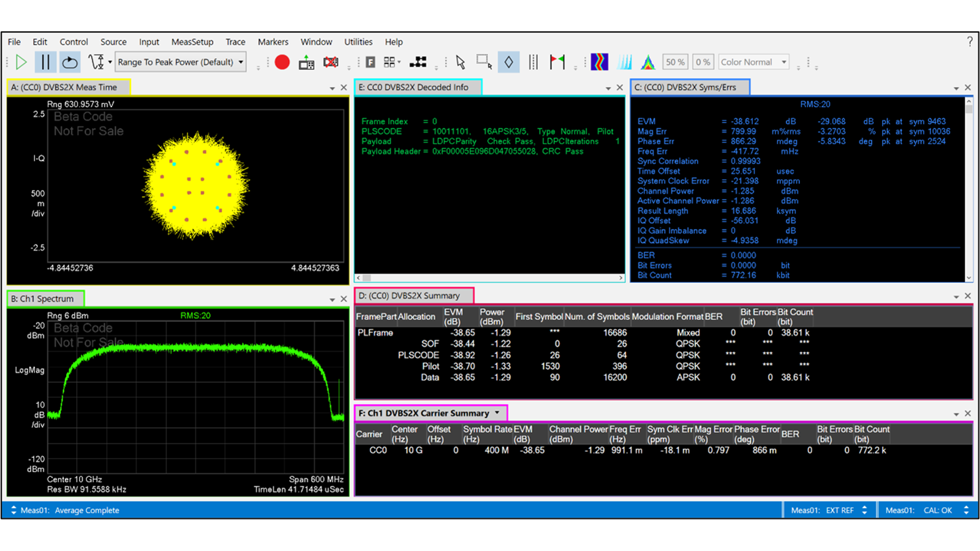Activate the zoom rectangle selection tool
Viewport: 980px width, 551px height.
[484, 61]
